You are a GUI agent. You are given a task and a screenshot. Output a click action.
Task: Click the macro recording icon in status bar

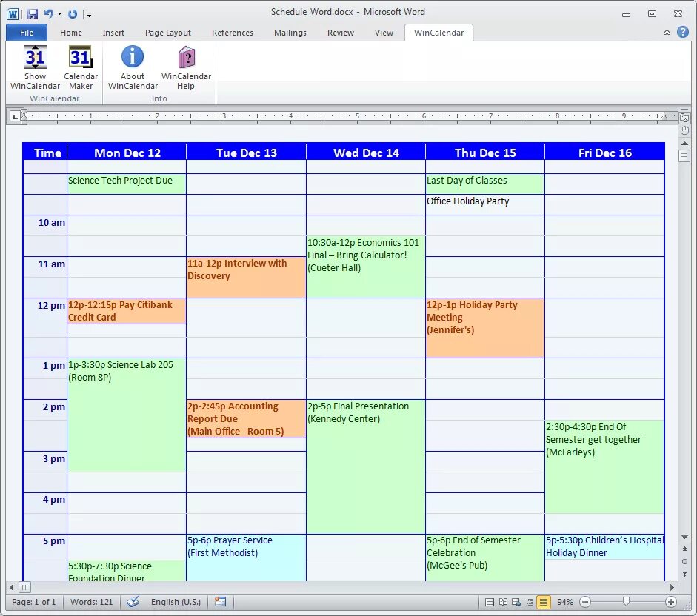[220, 602]
